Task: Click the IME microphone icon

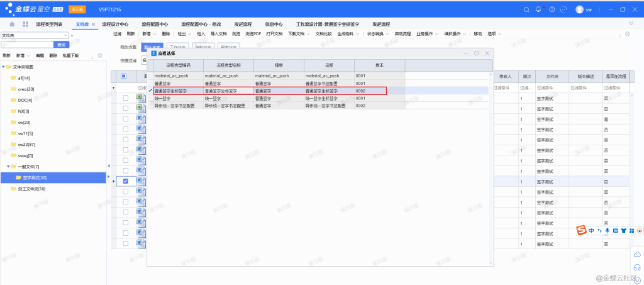Action: pos(607,231)
